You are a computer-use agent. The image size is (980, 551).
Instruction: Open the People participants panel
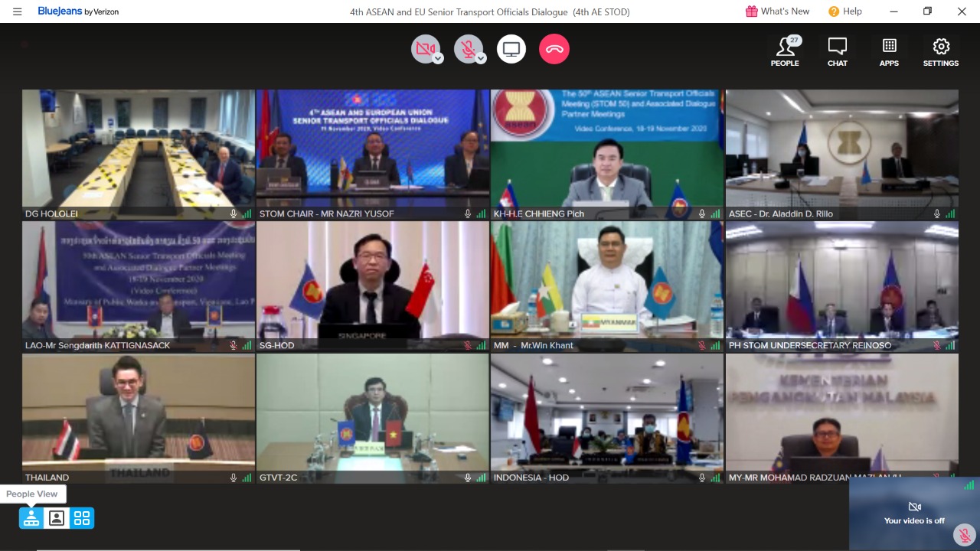pos(785,51)
